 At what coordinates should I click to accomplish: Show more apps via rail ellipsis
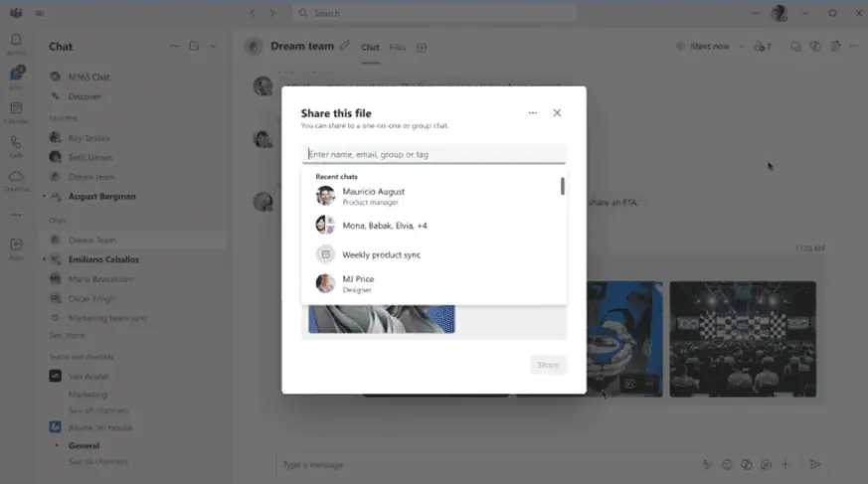click(16, 215)
